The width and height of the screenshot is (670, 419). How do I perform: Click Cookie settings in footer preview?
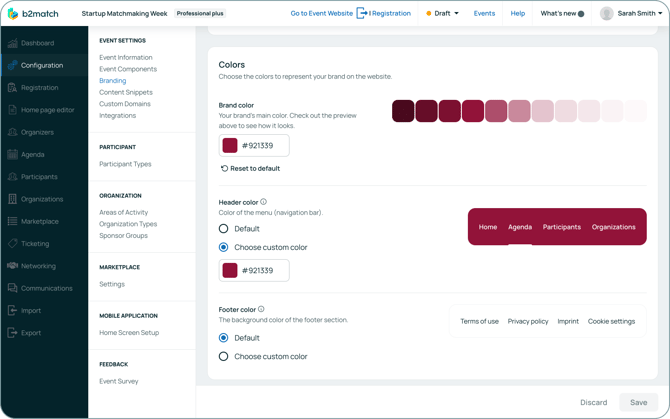coord(611,321)
